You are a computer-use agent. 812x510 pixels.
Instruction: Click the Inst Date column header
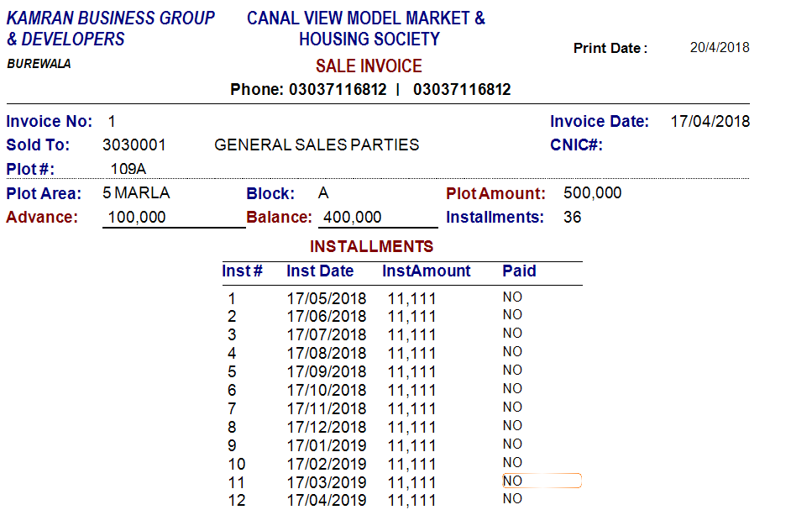tap(320, 271)
